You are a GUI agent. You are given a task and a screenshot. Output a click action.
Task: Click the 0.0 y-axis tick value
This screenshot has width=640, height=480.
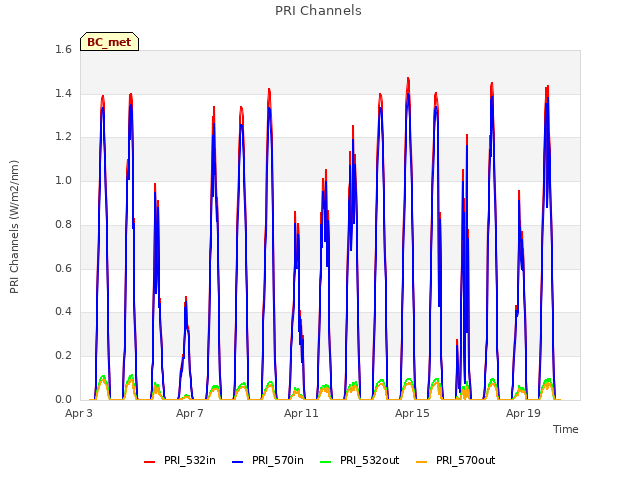[63, 400]
